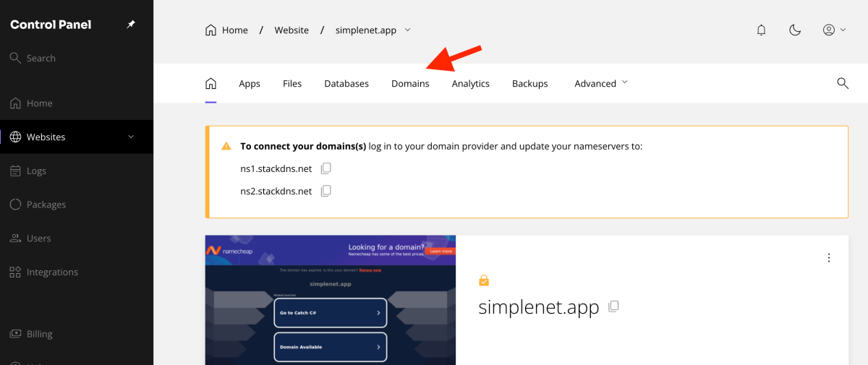This screenshot has height=365, width=868.
Task: Open the user account menu
Action: pyautogui.click(x=834, y=30)
